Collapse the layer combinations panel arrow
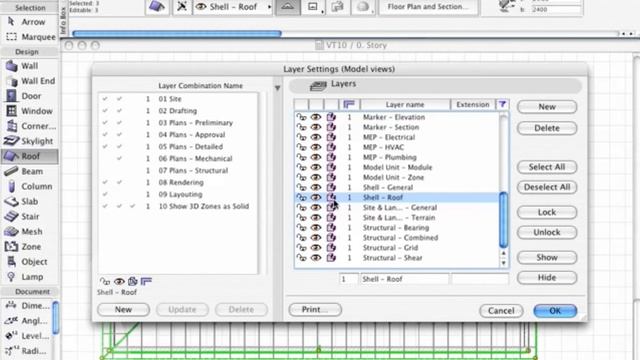The image size is (640, 360). tap(278, 88)
